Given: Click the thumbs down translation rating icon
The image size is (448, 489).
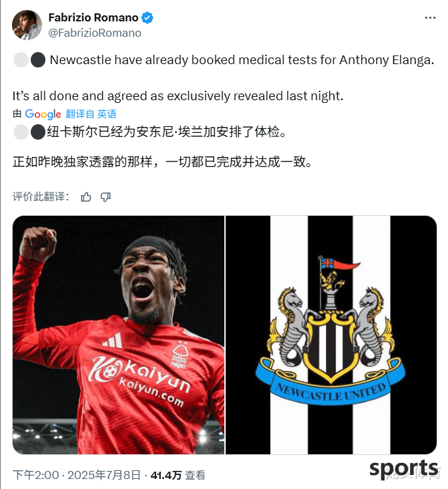Looking at the screenshot, I should click(x=105, y=197).
